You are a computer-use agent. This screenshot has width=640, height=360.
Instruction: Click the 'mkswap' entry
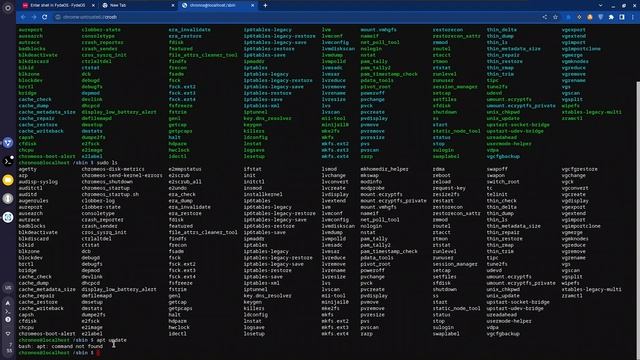pos(369,176)
